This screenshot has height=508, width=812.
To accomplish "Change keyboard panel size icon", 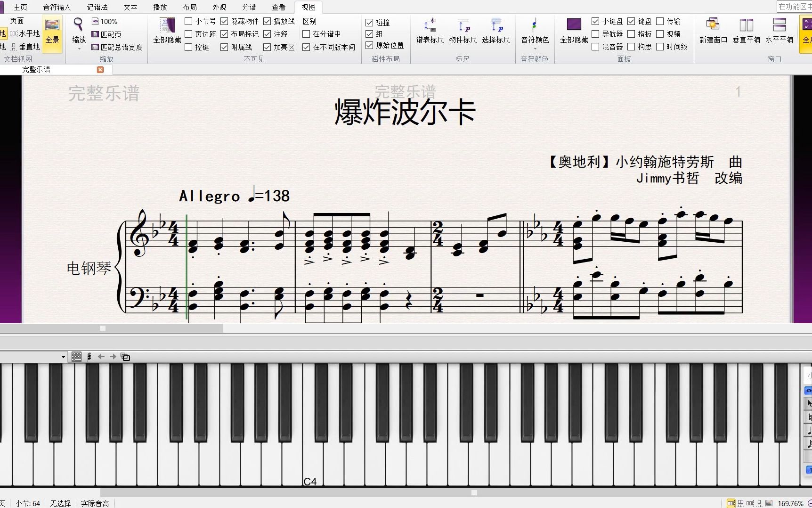I will tap(125, 357).
